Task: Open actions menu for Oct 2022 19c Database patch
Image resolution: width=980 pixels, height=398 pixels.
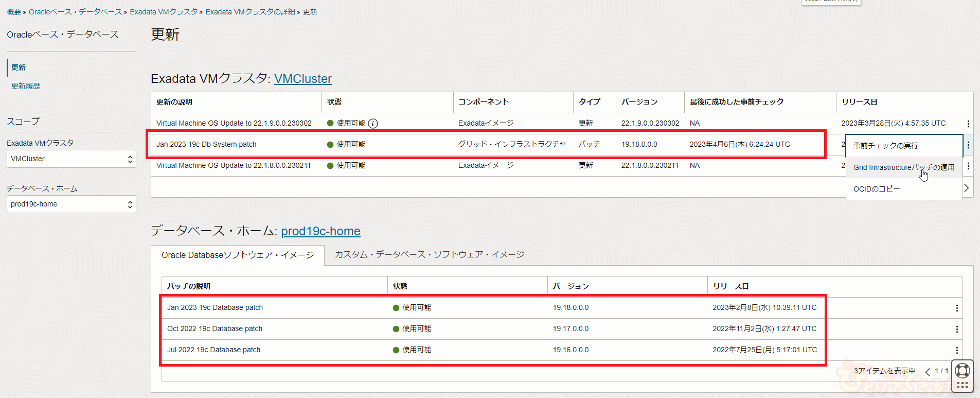Action: pos(956,329)
